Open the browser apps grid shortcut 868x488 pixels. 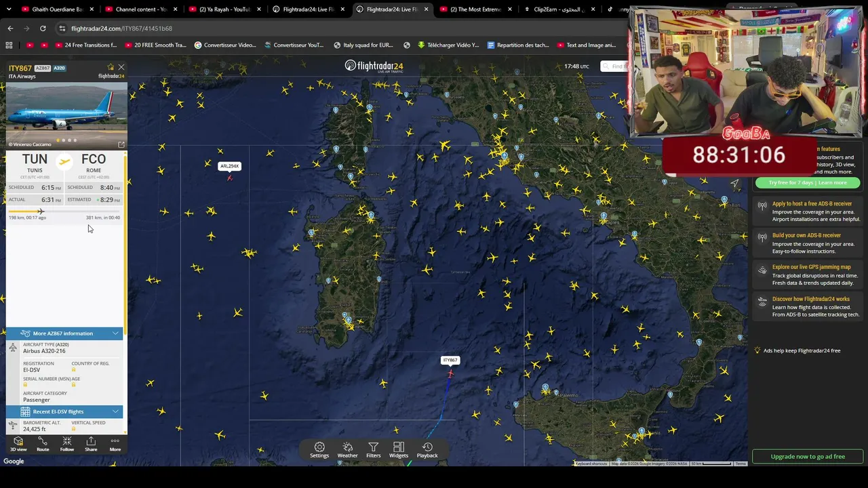pyautogui.click(x=9, y=45)
